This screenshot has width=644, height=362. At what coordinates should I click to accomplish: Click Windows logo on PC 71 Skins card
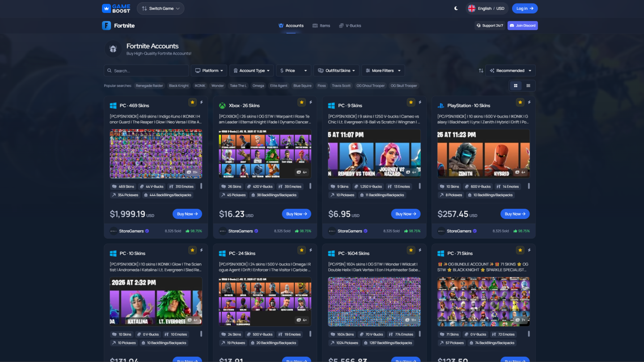pyautogui.click(x=441, y=253)
